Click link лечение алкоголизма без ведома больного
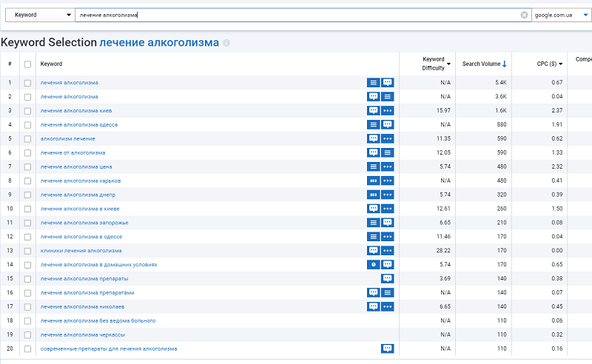Image resolution: width=592 pixels, height=364 pixels. pos(98,320)
